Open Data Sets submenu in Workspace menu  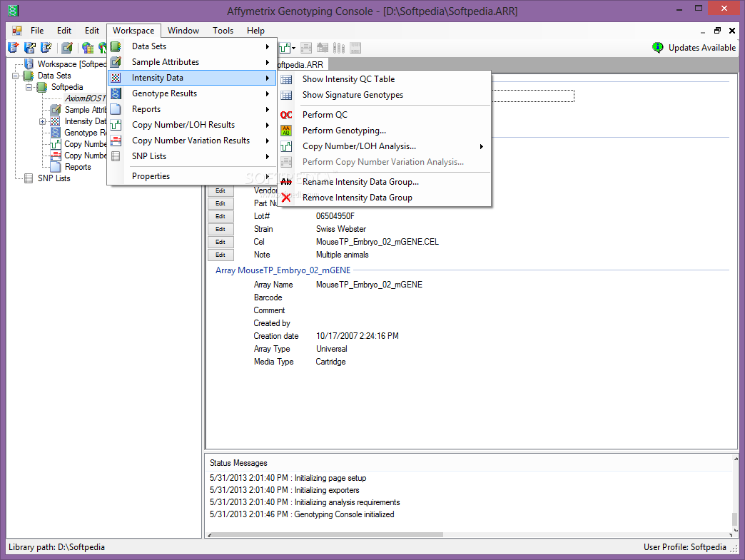[191, 46]
